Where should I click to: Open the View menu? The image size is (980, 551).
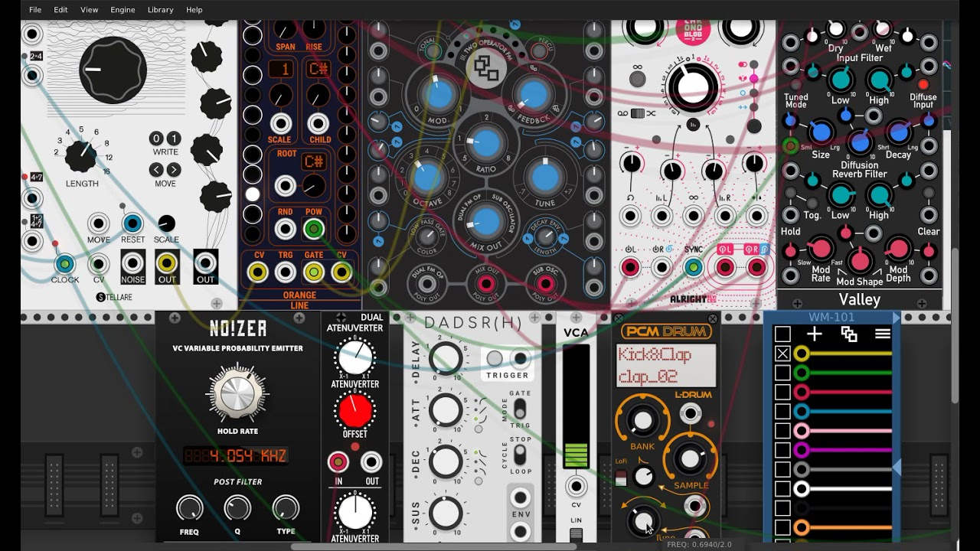89,10
